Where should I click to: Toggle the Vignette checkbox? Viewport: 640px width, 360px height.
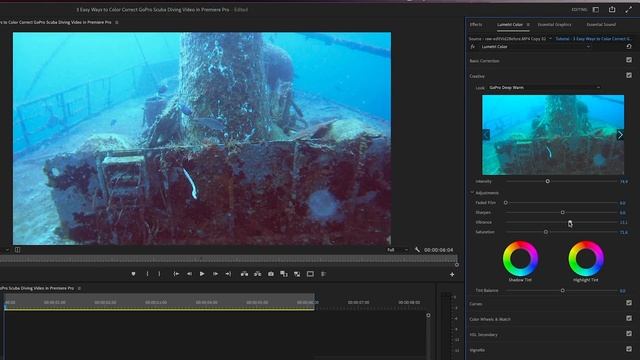[629, 349]
